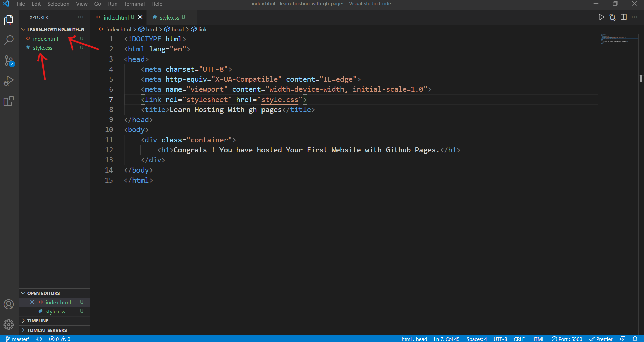This screenshot has width=644, height=342.
Task: Change end of line sequence CRLF
Action: point(519,339)
